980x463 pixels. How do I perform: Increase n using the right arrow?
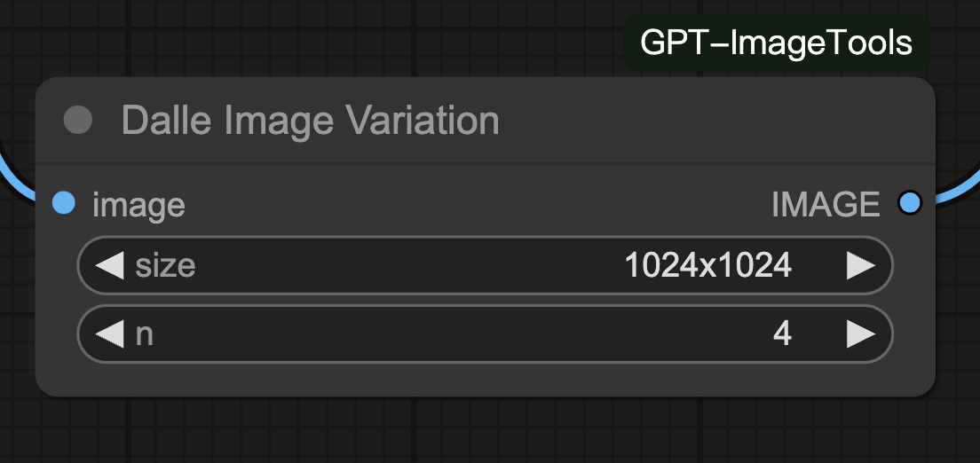point(861,334)
